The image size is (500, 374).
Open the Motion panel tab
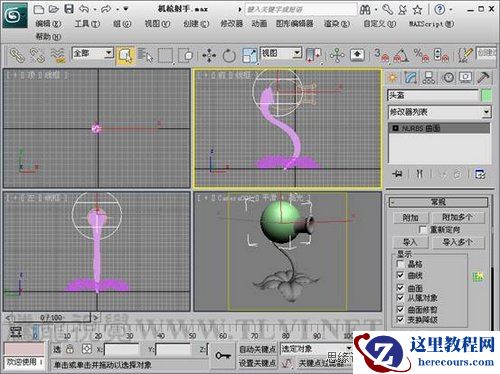click(448, 78)
